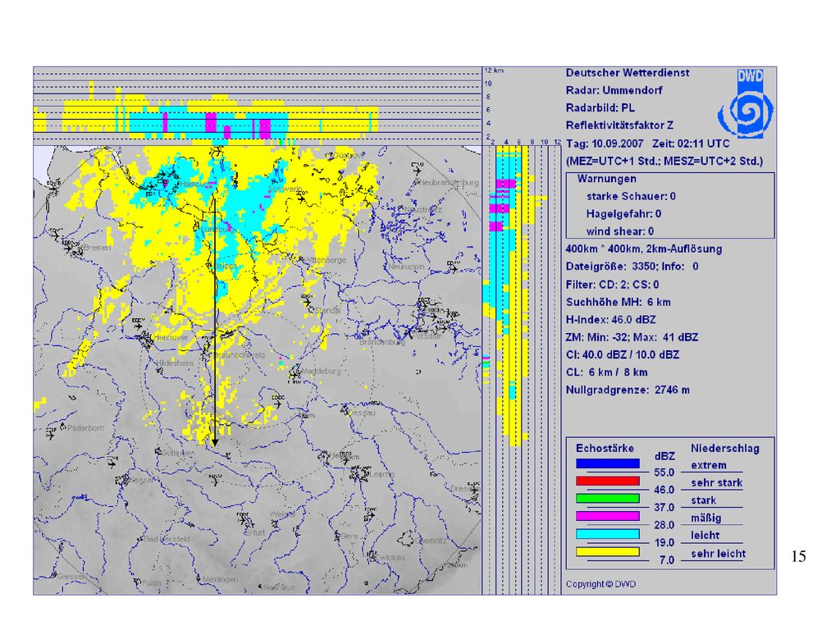Click 'Reflektivitätsfaktor Z' label
840x630 pixels.
[620, 126]
